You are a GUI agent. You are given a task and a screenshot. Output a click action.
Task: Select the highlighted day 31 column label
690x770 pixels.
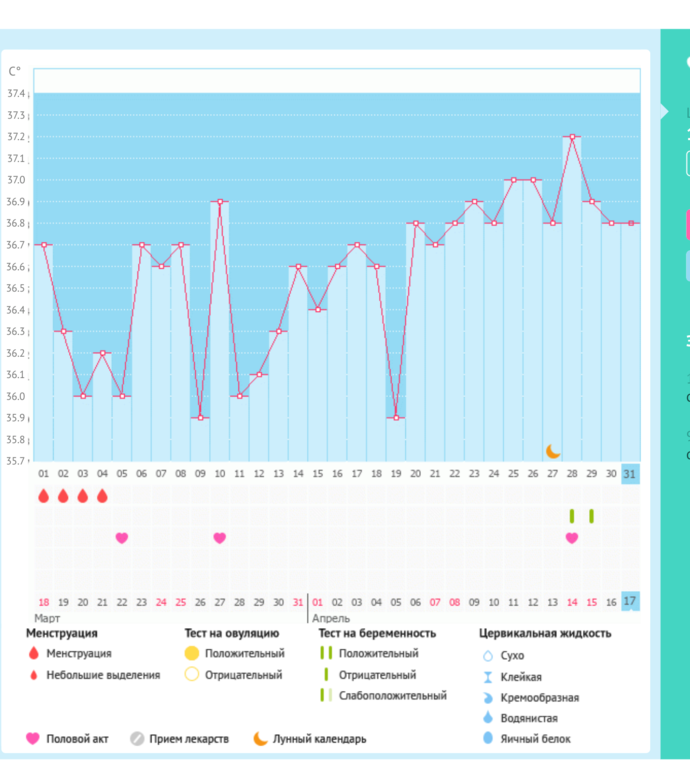click(x=630, y=474)
